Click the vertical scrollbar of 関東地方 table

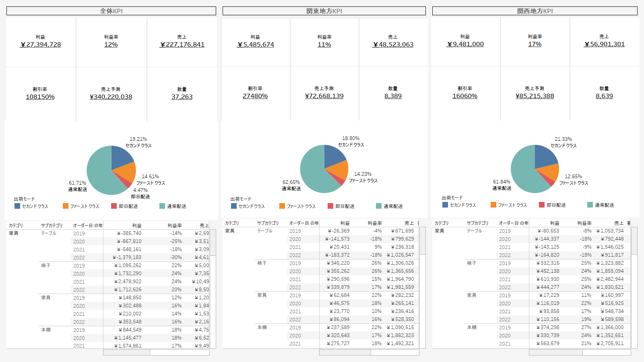pyautogui.click(x=423, y=241)
